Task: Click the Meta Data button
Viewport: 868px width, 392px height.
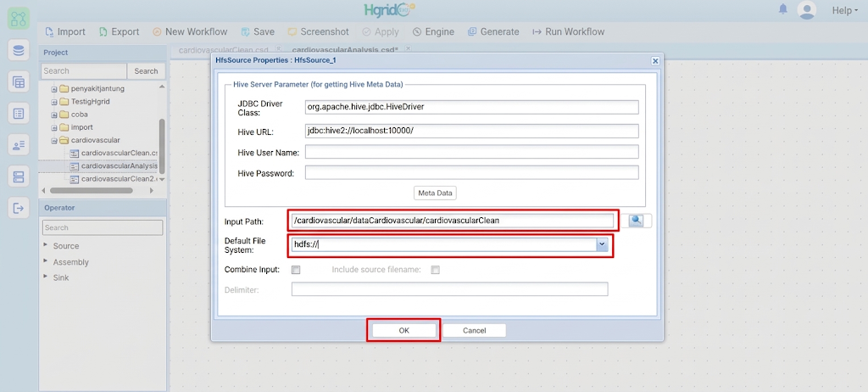Action: pos(435,193)
